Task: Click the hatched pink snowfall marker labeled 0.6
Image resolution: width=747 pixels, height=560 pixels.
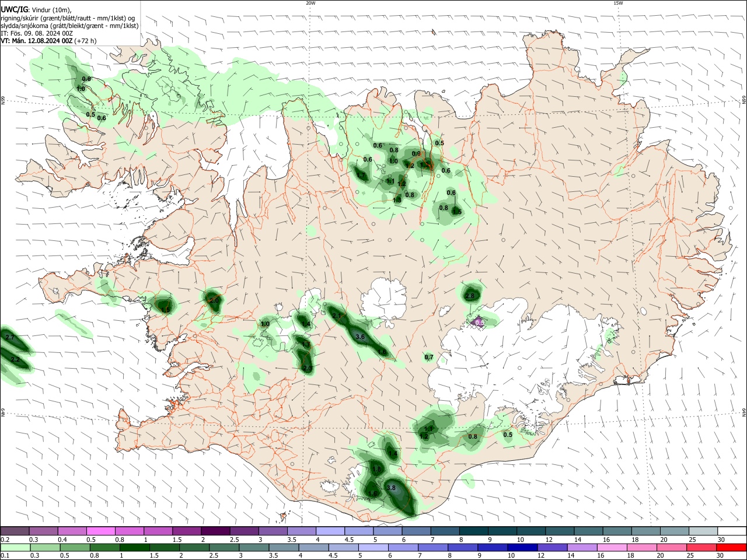Action: [x=479, y=321]
